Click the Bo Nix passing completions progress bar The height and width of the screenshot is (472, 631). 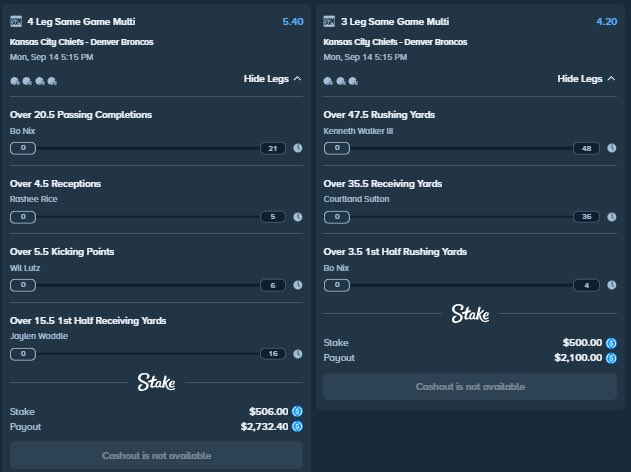click(x=148, y=148)
